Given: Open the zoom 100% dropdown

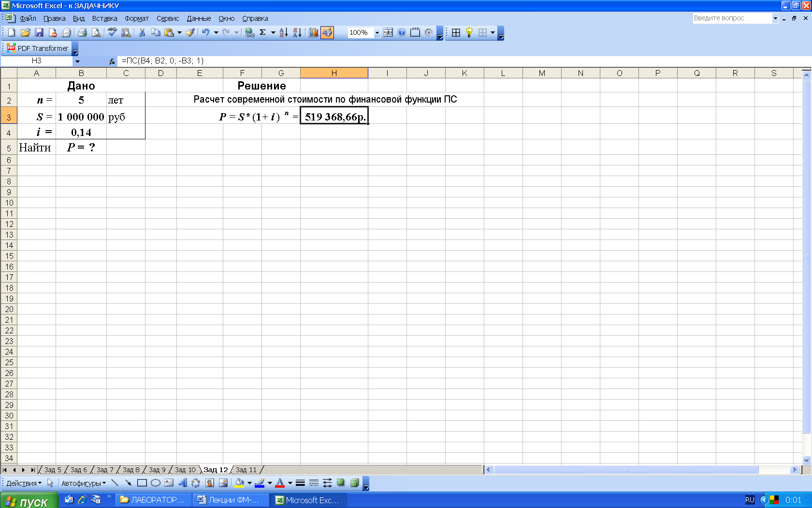Looking at the screenshot, I should coord(377,33).
